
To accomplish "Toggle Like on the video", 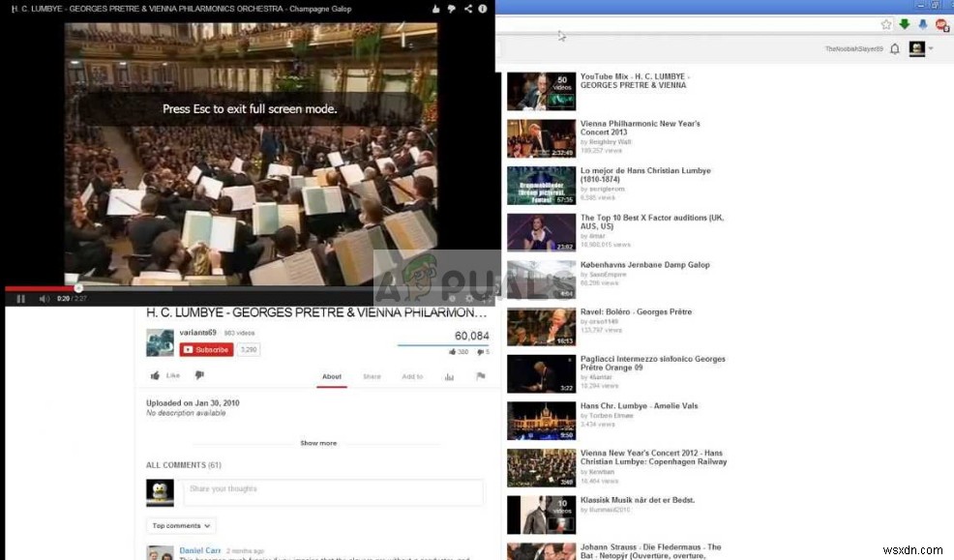I will [156, 375].
